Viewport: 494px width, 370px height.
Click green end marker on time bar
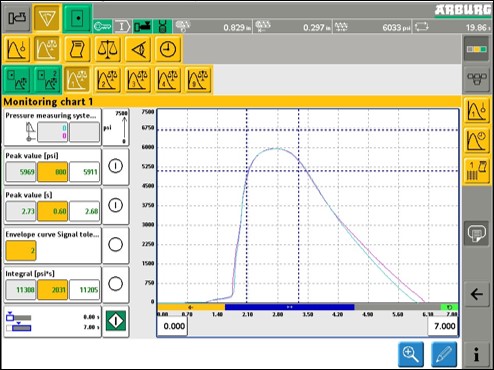pos(449,307)
